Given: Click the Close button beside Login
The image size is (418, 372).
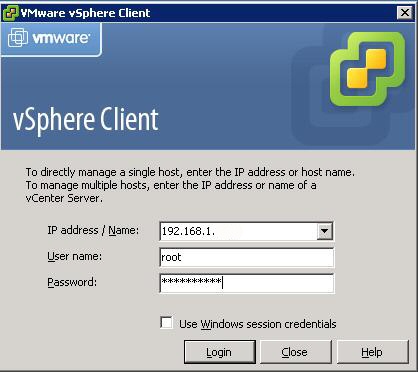Looking at the screenshot, I should pyautogui.click(x=295, y=352).
